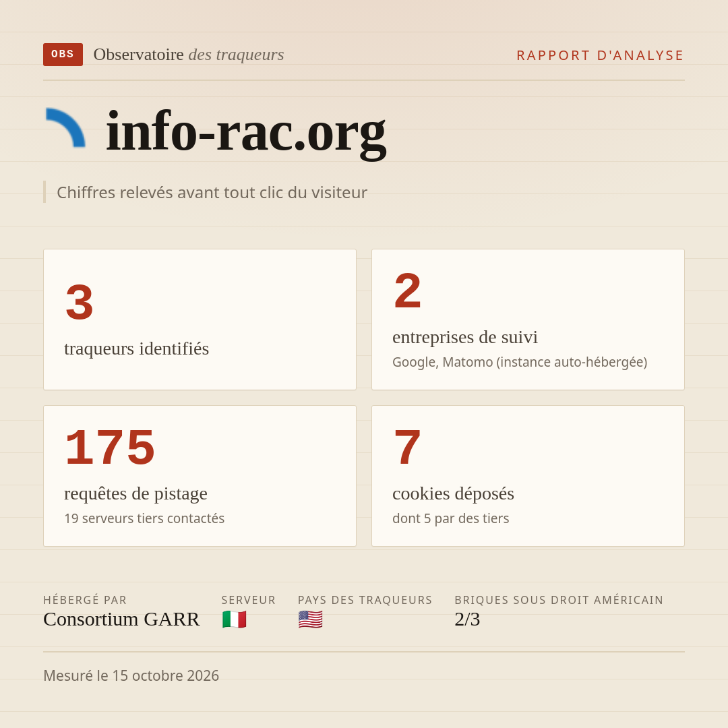Select the requêtes de pistage label
The image size is (728, 728).
[135, 493]
